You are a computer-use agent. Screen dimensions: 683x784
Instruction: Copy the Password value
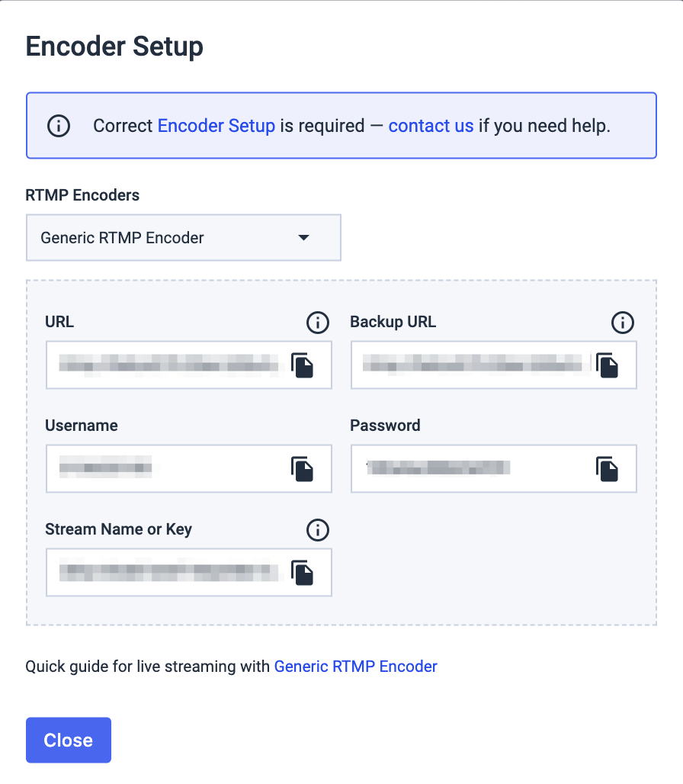point(607,469)
